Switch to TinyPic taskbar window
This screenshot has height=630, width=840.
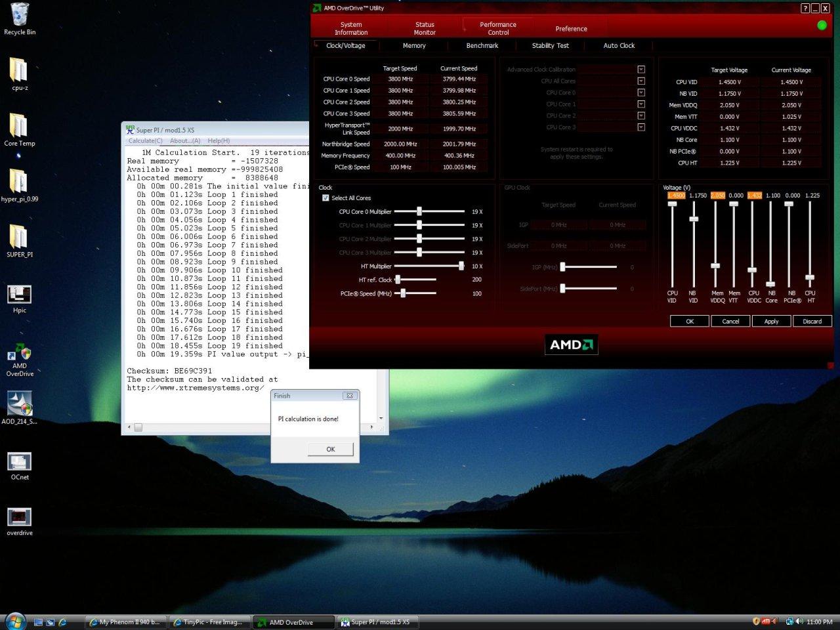(209, 622)
